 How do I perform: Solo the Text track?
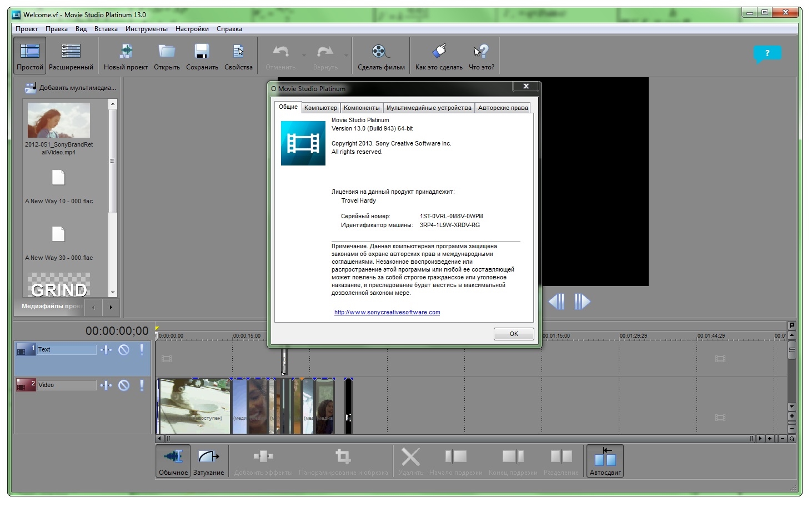[142, 349]
